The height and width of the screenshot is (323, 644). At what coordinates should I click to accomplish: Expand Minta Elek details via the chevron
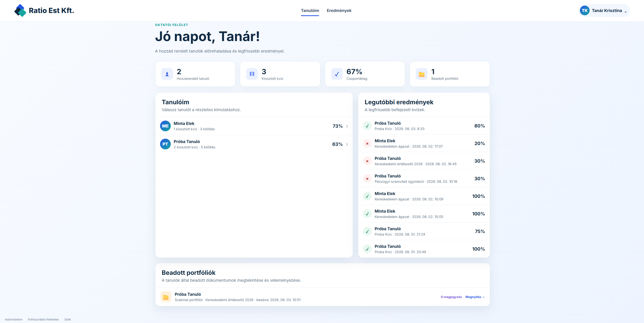click(x=347, y=126)
